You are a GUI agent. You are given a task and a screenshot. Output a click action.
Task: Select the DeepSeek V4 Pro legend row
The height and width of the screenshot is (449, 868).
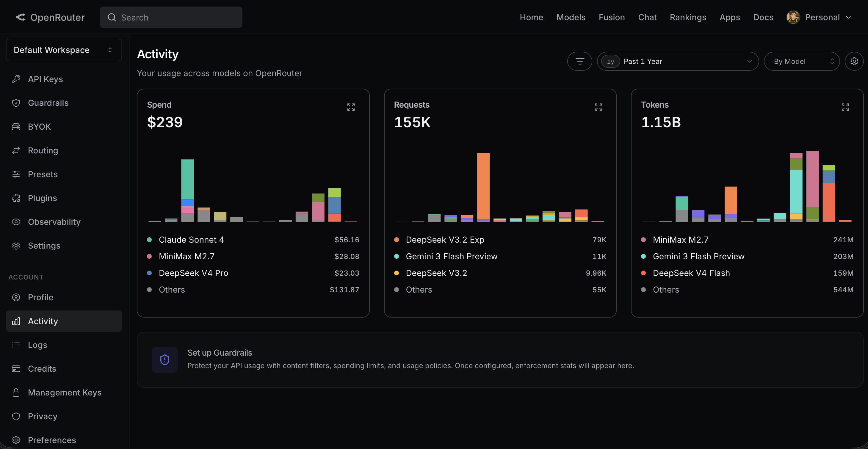click(253, 273)
